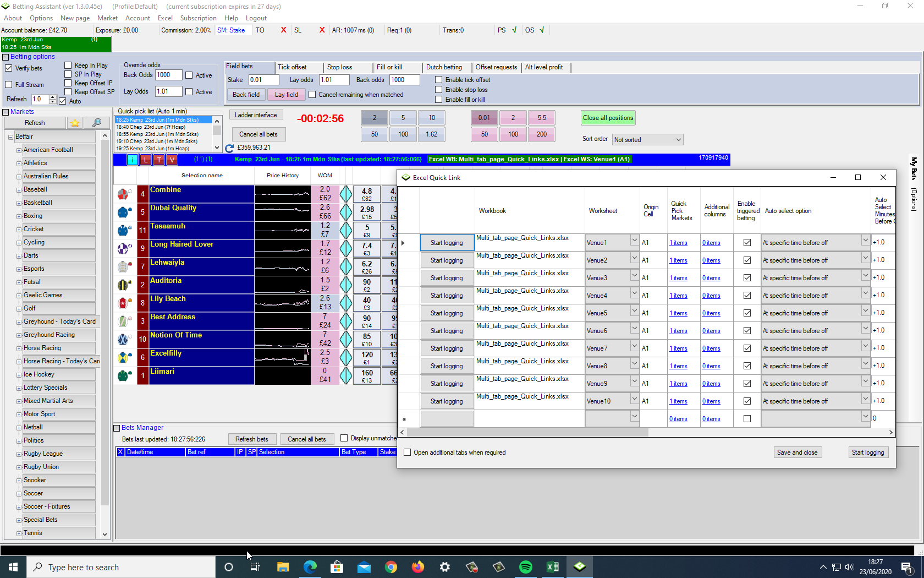Switch to the Dutch betting tab
This screenshot has width=924, height=578.
click(444, 67)
